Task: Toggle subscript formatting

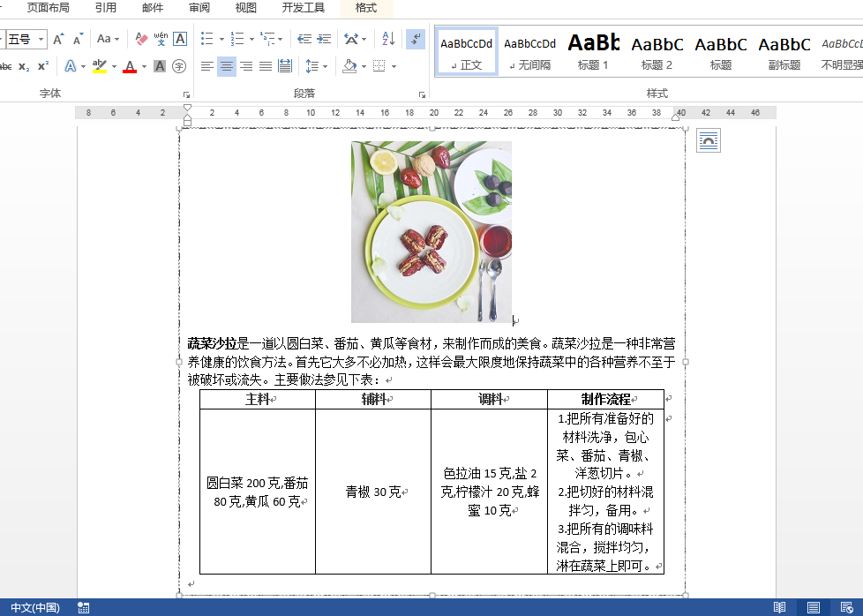Action: tap(24, 66)
